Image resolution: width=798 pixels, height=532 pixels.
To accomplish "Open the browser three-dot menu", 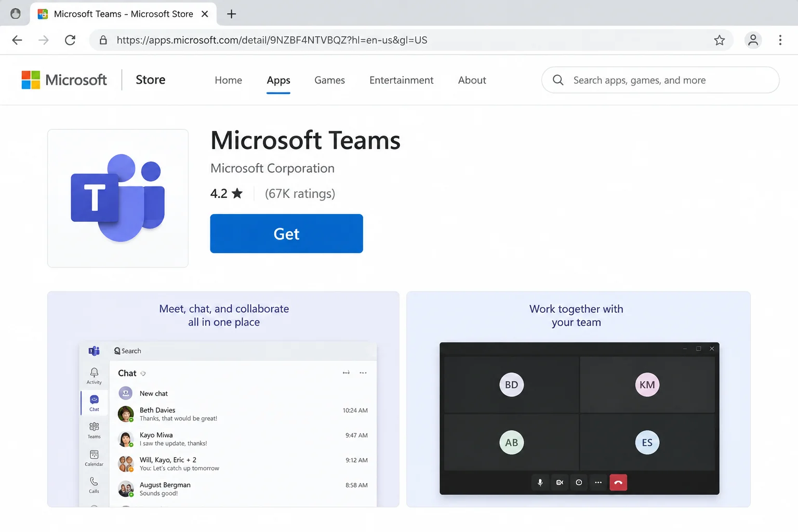I will point(780,40).
